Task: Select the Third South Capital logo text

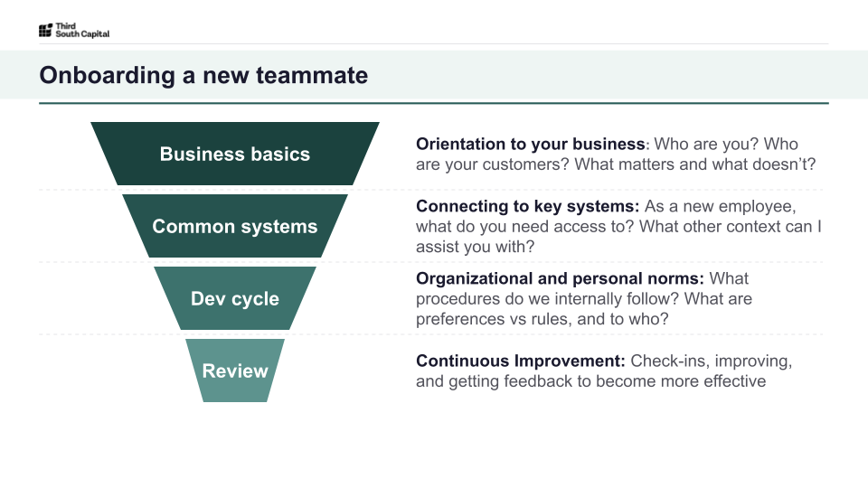Action: [x=82, y=30]
